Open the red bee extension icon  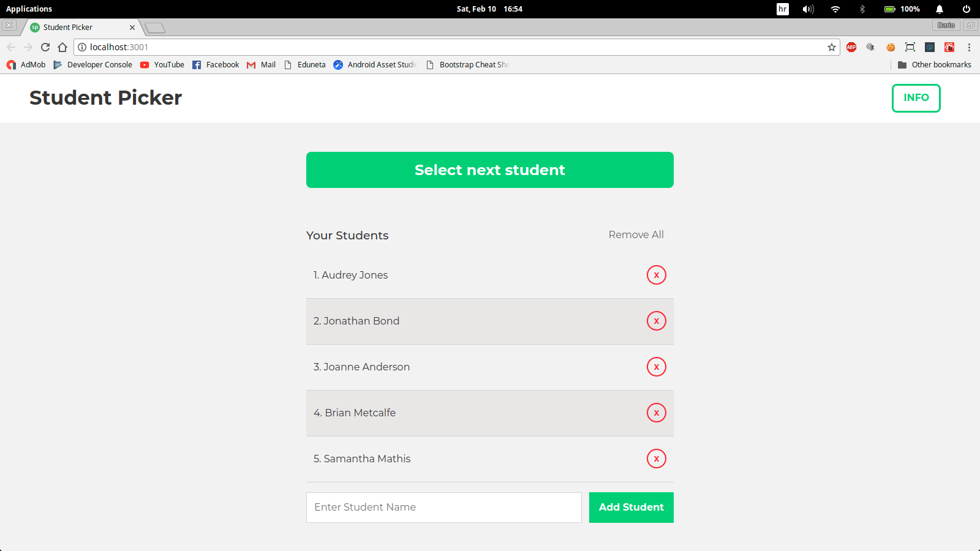(x=949, y=47)
